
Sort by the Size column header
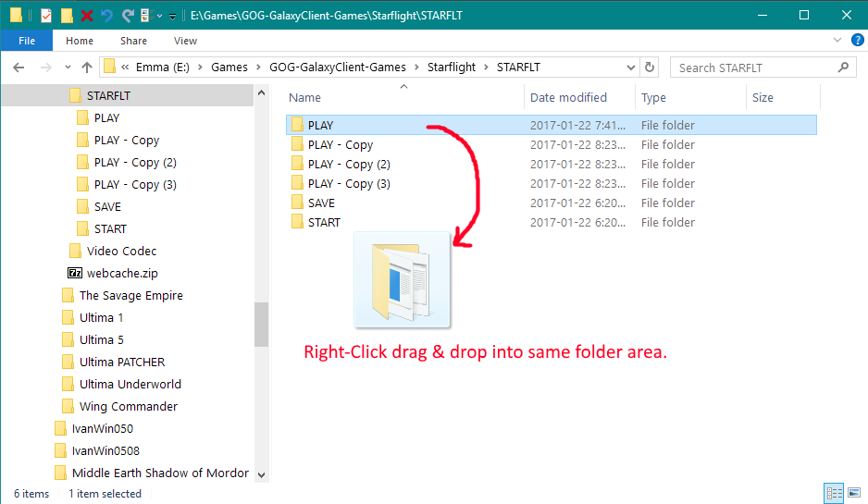[763, 98]
